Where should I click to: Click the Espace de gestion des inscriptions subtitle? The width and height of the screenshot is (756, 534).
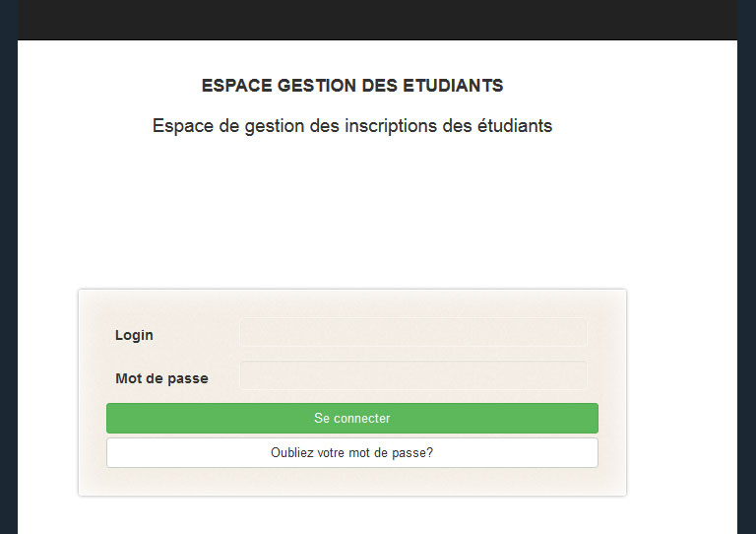point(351,126)
